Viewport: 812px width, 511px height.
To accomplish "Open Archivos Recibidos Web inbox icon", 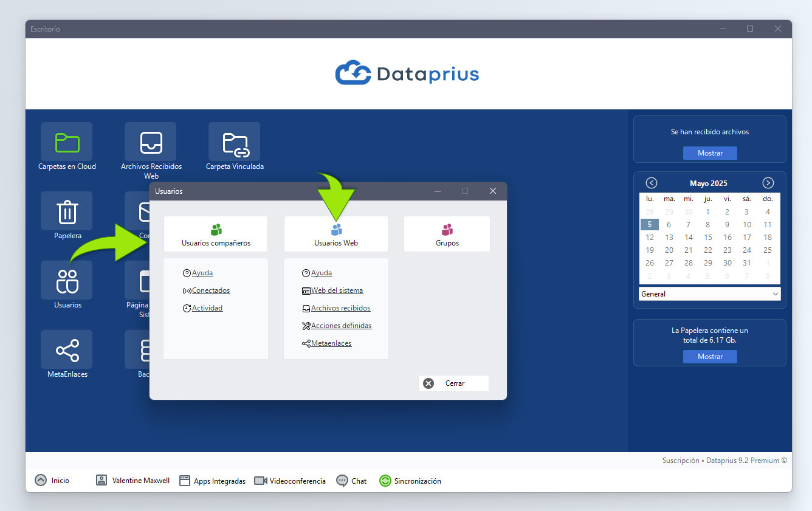I will click(x=151, y=142).
